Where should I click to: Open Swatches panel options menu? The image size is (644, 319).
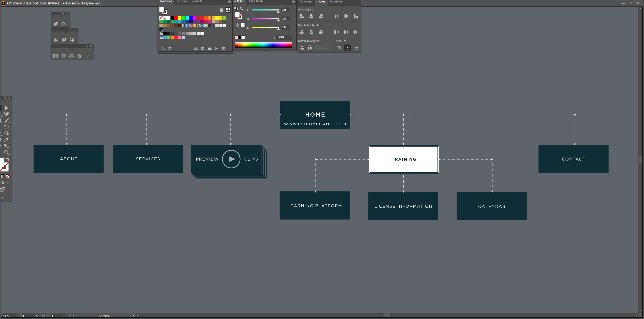pos(230,1)
